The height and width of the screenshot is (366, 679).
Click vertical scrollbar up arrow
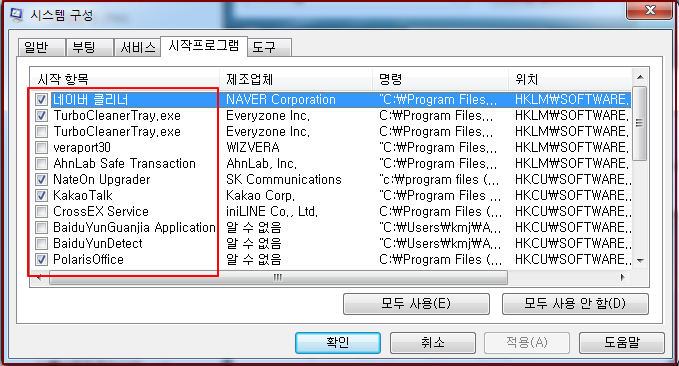click(640, 78)
